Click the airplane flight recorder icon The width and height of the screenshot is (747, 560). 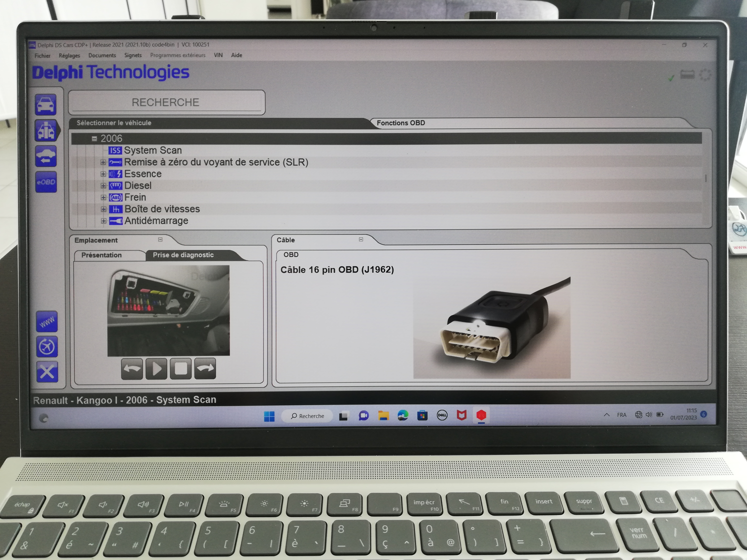[47, 346]
